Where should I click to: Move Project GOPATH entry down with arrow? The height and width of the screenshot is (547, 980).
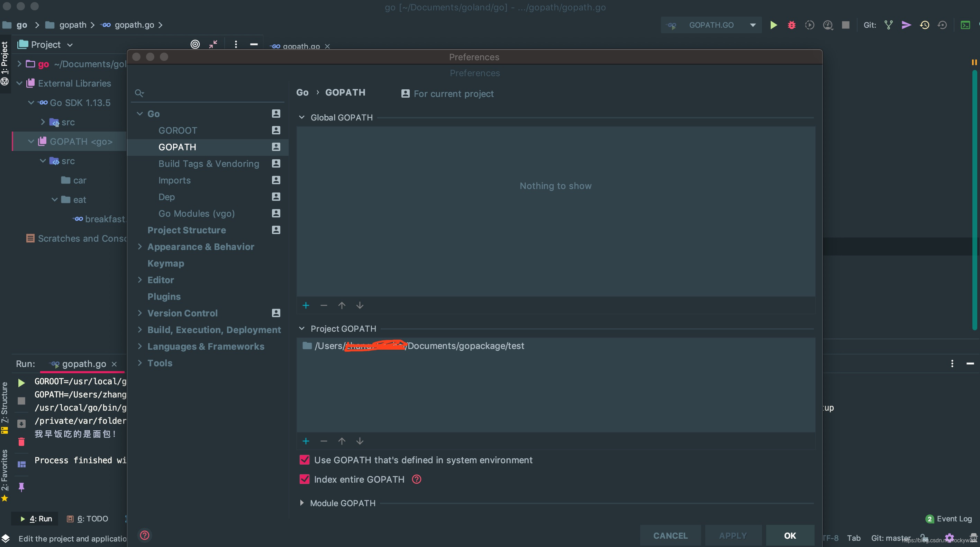point(360,441)
